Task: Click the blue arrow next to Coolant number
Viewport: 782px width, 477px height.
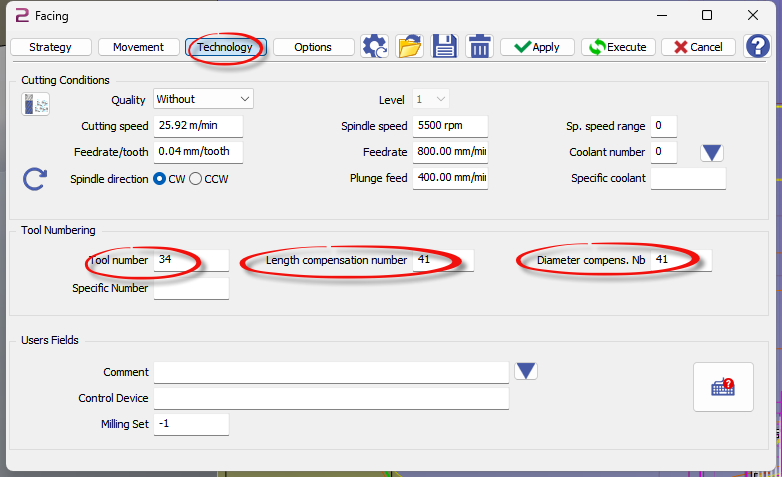Action: pyautogui.click(x=711, y=152)
